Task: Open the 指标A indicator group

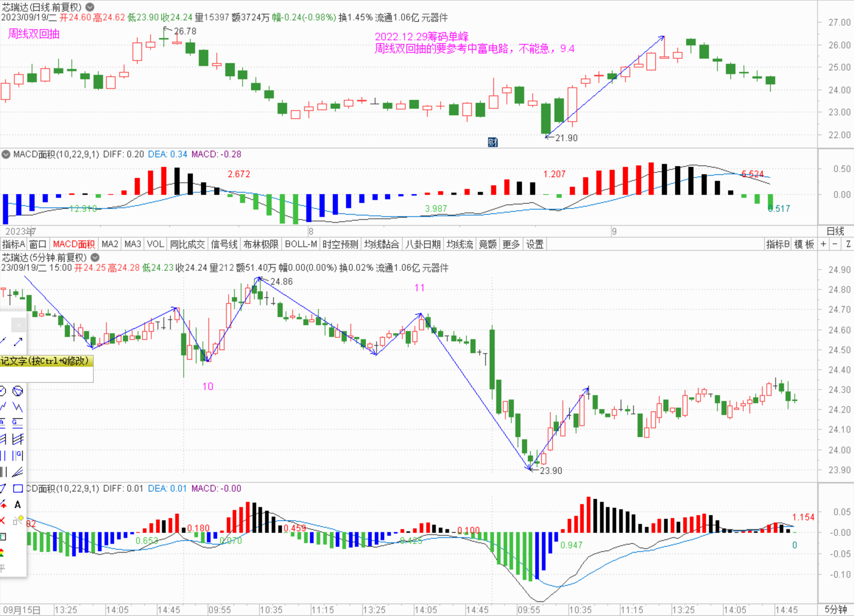Action: point(13,244)
